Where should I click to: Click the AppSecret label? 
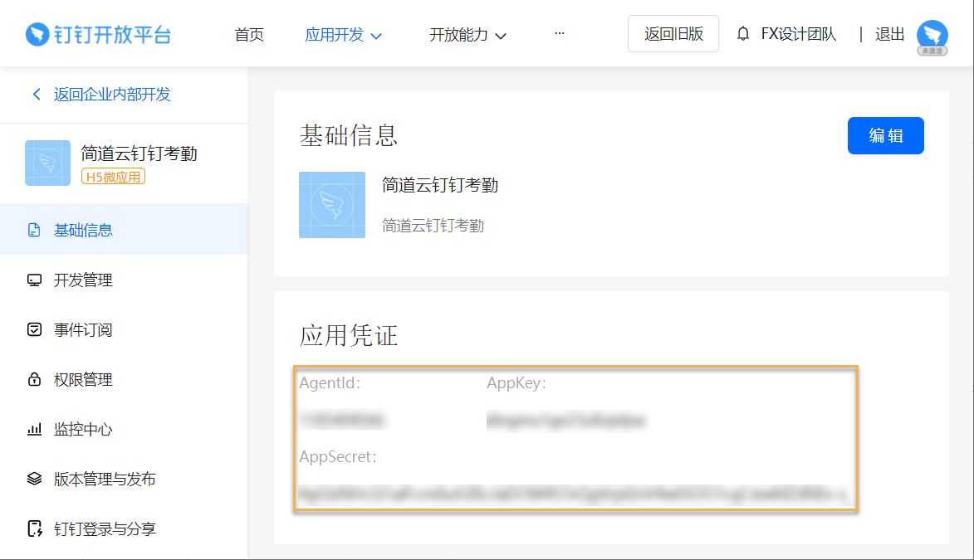338,457
